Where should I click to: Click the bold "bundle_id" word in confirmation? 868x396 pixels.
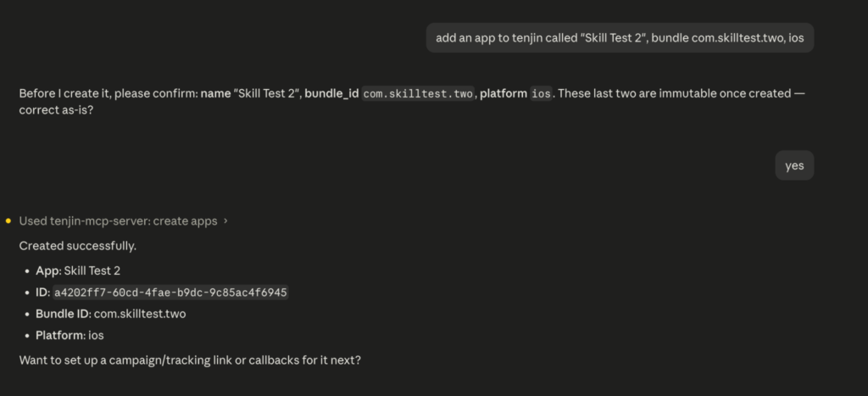point(331,93)
